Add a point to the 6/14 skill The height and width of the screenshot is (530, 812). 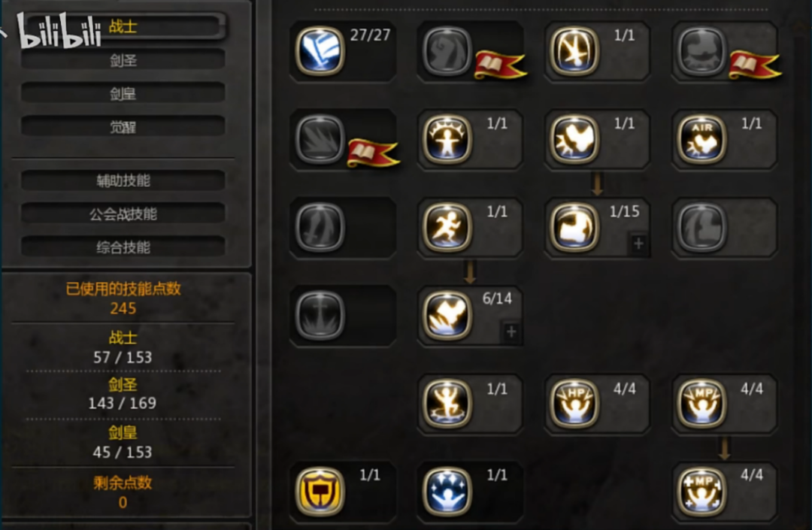(x=511, y=332)
